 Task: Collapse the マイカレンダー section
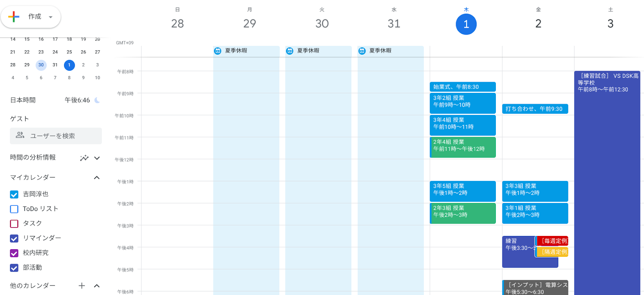click(97, 178)
